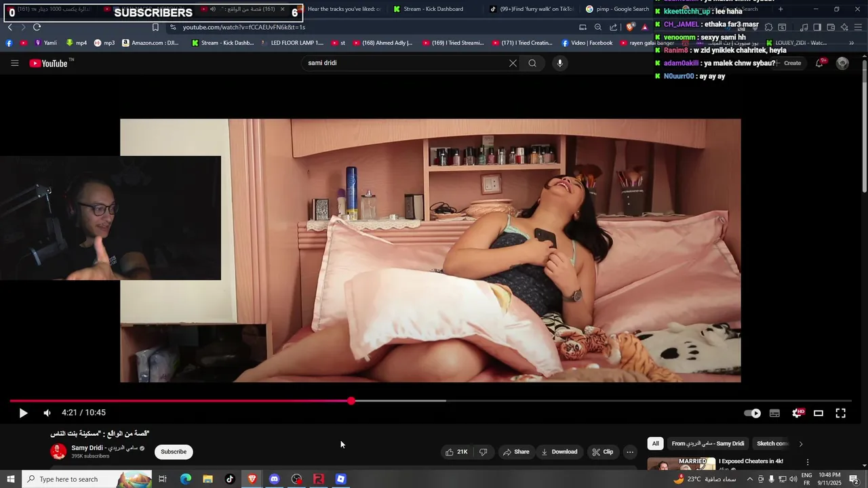
Task: Select the 'All' filter chip
Action: click(655, 444)
